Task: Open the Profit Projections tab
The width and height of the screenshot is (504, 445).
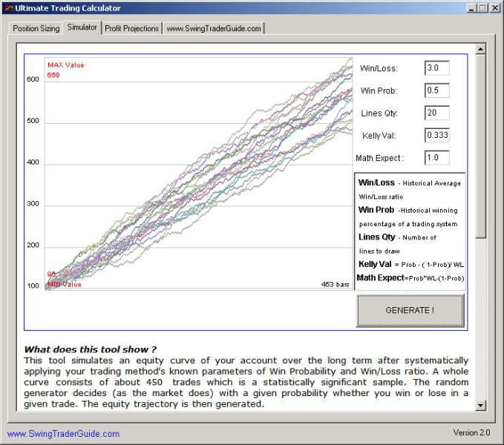Action: coord(131,28)
